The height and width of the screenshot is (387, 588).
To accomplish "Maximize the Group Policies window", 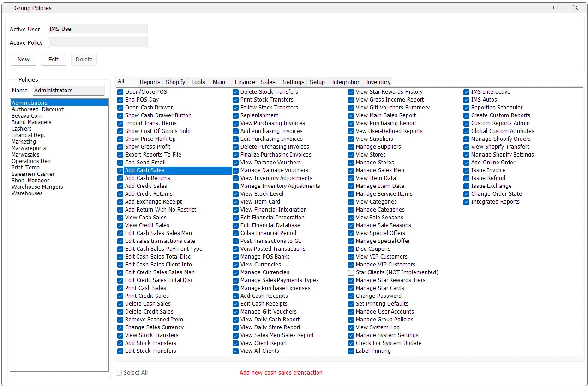I will pos(555,7).
